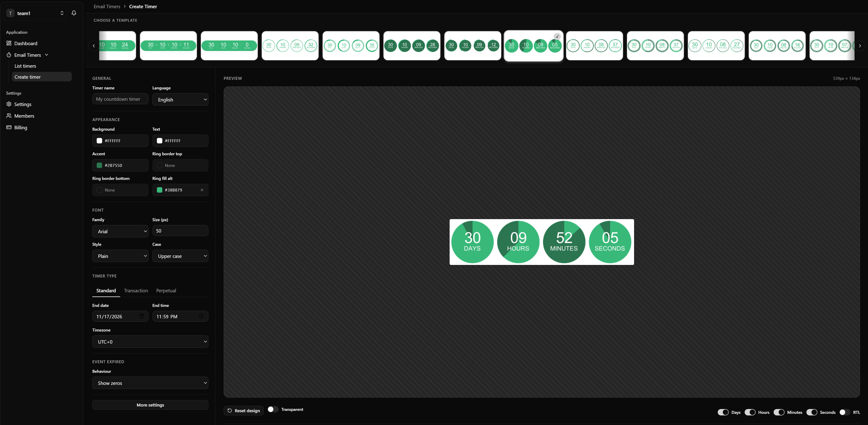Viewport: 868px width, 425px height.
Task: Open the End date calendar picker icon
Action: point(142,316)
